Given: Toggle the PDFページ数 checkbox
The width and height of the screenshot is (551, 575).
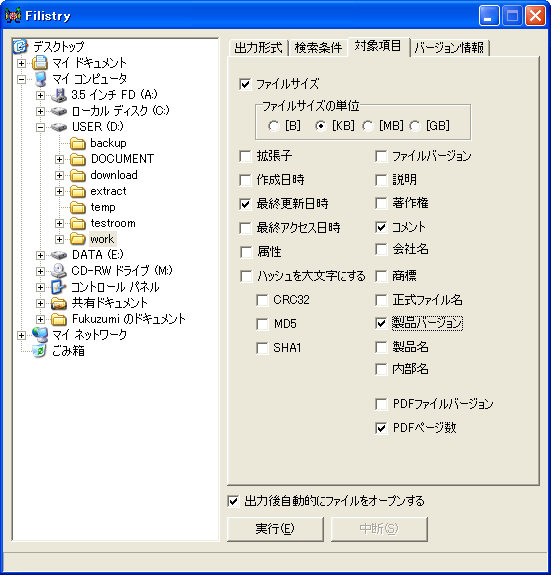Looking at the screenshot, I should [381, 428].
